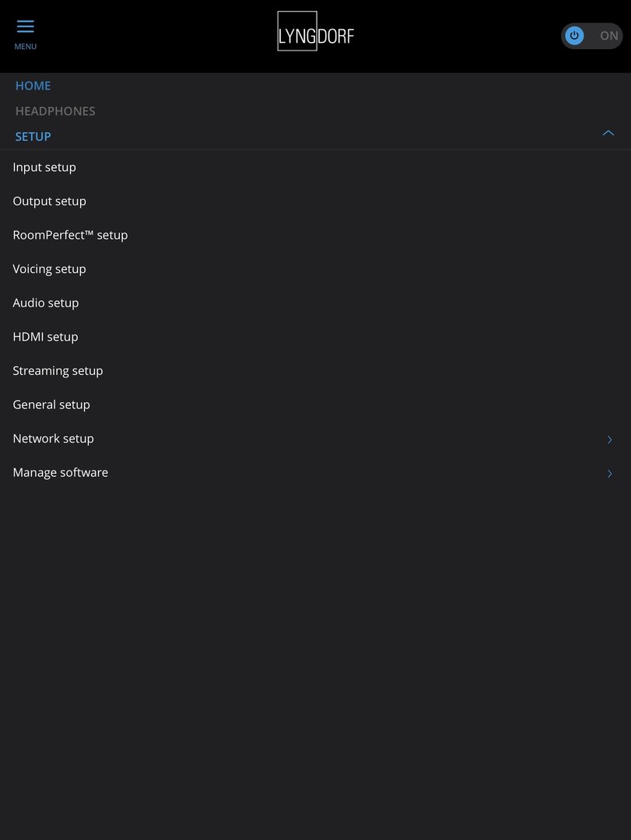The image size is (631, 840).
Task: Click the power icon in the top bar
Action: (573, 36)
